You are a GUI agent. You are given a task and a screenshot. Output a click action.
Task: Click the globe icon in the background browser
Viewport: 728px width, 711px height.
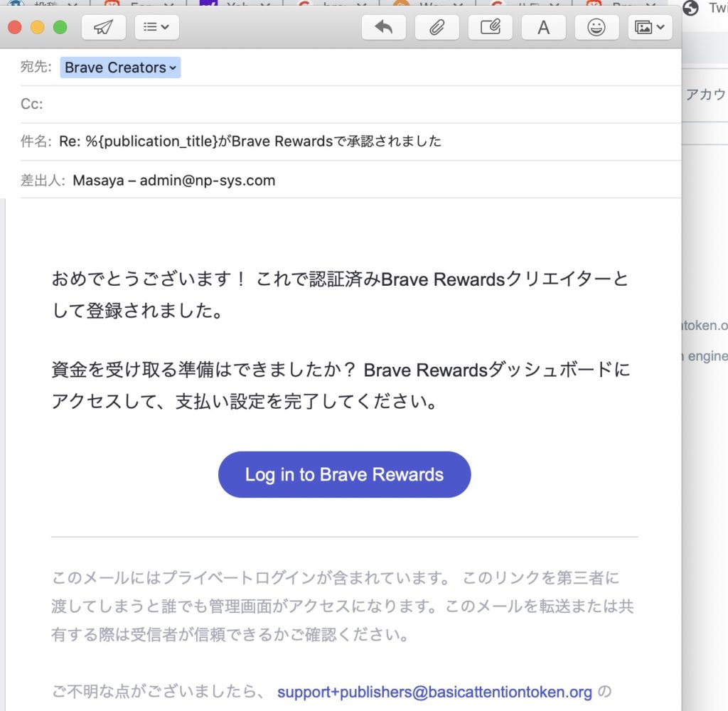click(x=690, y=8)
